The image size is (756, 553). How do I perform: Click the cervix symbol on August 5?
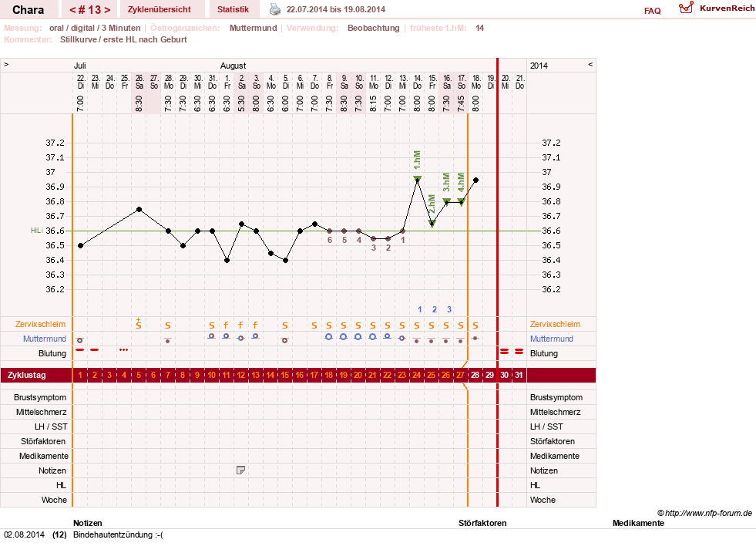(284, 340)
